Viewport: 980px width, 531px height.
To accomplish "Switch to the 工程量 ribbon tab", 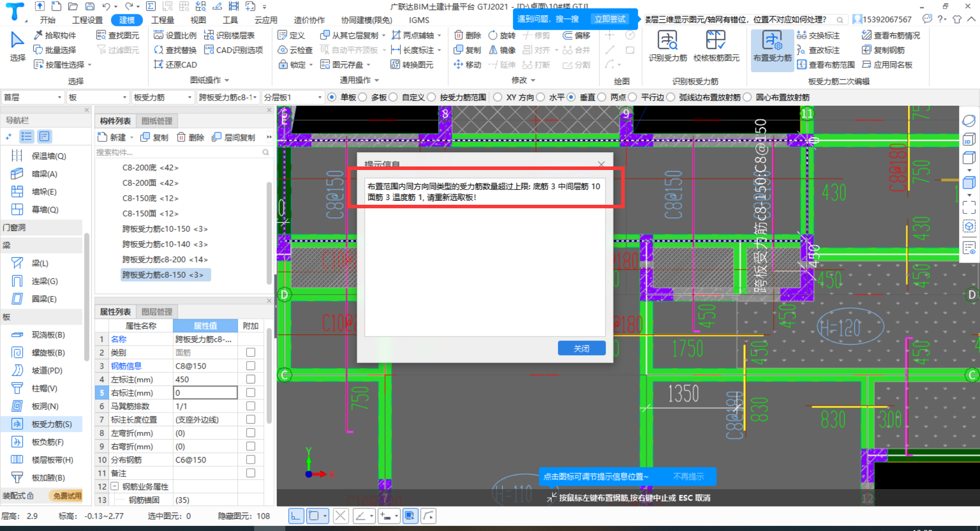I will (x=162, y=20).
